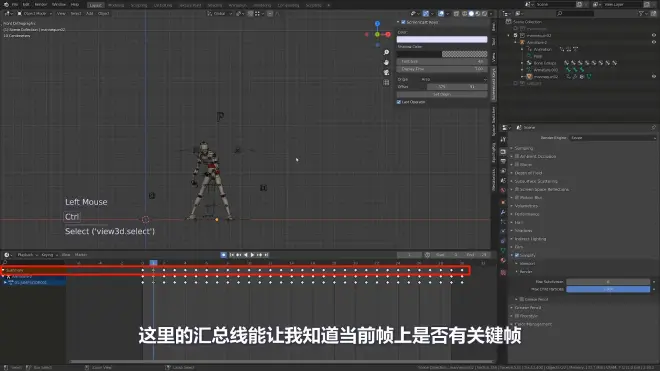Switch to the Layout workspace tab
Image resolution: width=660 pixels, height=371 pixels.
pyautogui.click(x=96, y=5)
